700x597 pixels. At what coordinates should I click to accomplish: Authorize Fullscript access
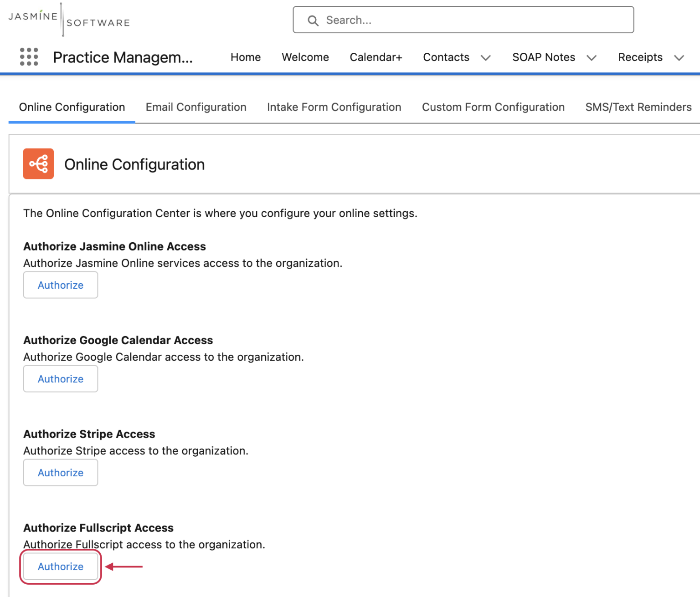[60, 566]
